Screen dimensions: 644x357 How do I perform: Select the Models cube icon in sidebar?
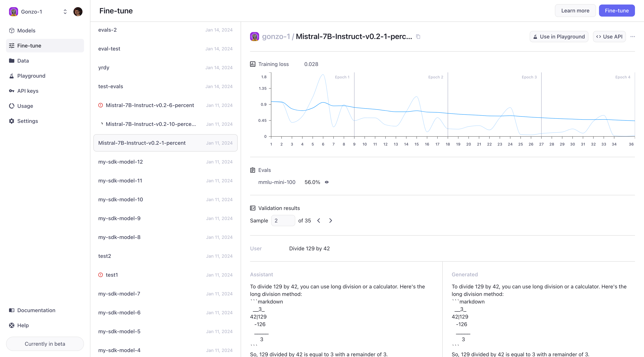pos(12,30)
